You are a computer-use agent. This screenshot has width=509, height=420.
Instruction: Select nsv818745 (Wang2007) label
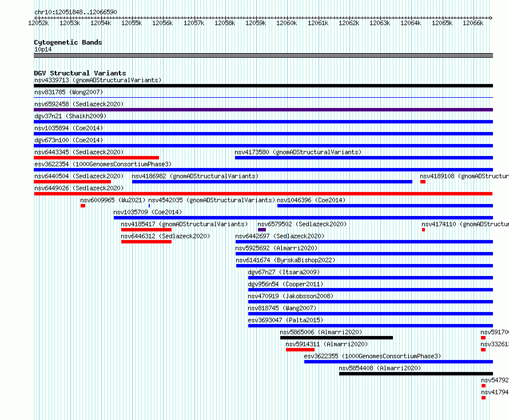(282, 308)
